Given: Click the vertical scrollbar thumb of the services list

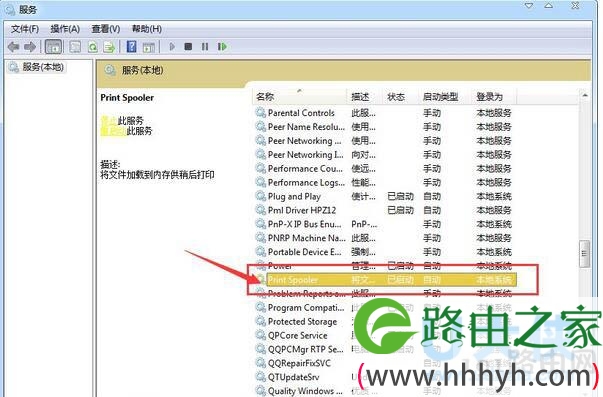Looking at the screenshot, I should [x=585, y=254].
